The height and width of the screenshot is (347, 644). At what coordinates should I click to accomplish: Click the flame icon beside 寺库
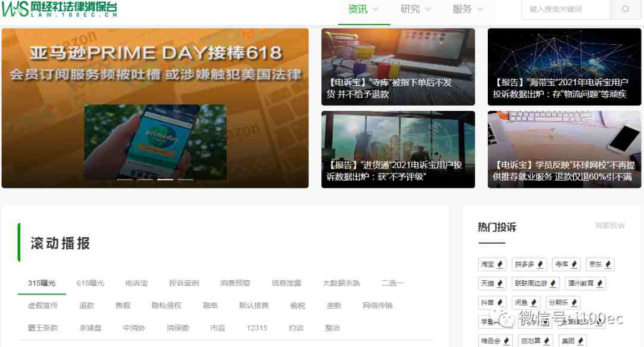tap(574, 265)
